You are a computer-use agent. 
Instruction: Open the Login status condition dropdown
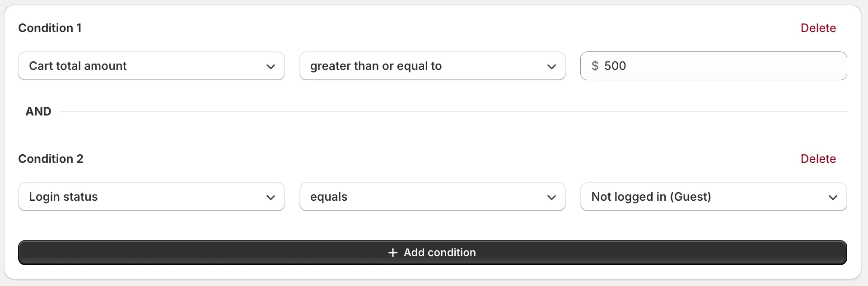click(x=151, y=197)
